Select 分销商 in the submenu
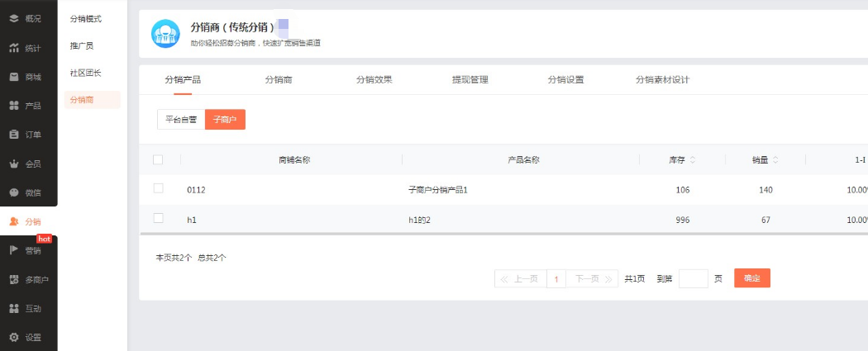Viewport: 868px width, 351px height. (x=93, y=99)
